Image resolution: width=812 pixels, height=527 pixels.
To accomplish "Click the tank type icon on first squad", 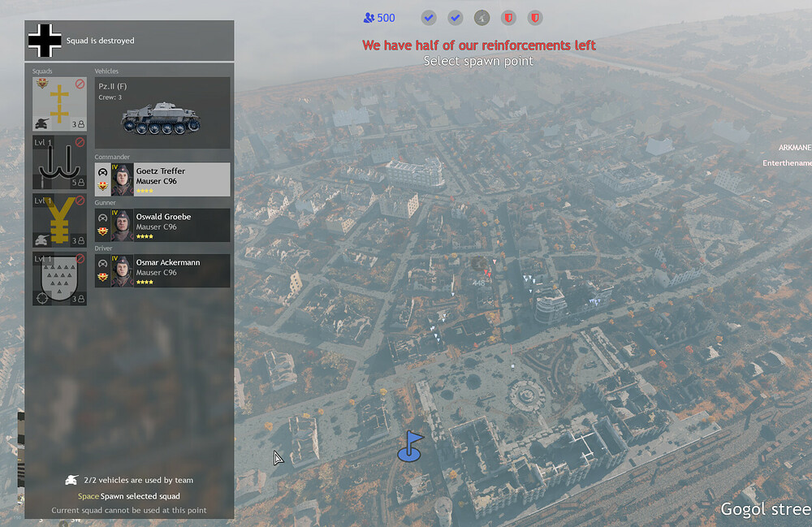I will 42,123.
